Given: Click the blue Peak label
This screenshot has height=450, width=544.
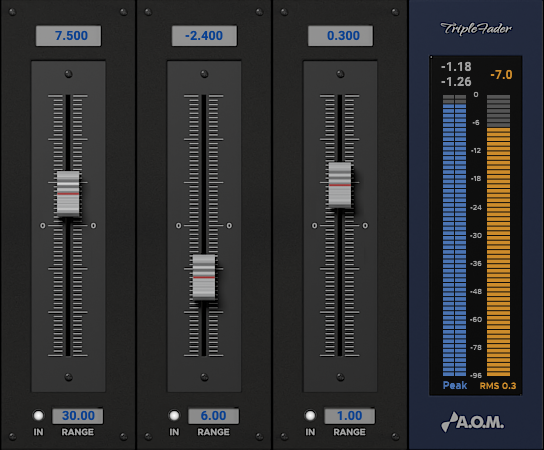Looking at the screenshot, I should click(x=455, y=385).
